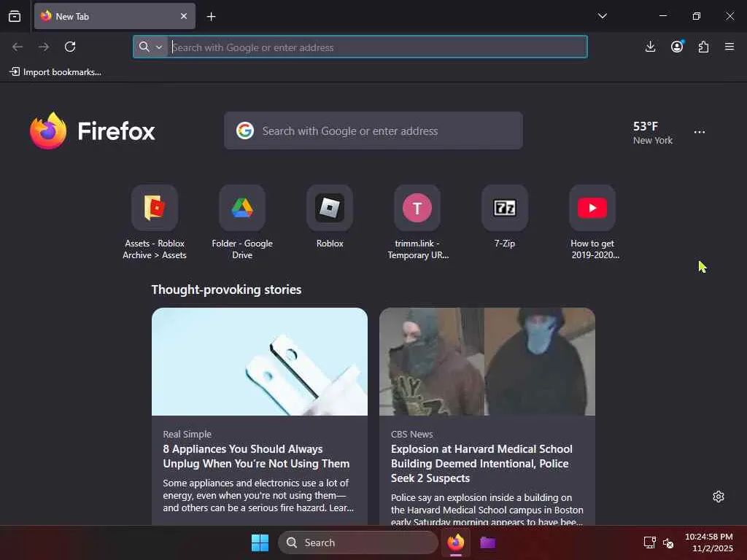This screenshot has height=560, width=747.
Task: Open the clock showing 10:24:58 PM
Action: coord(709,542)
